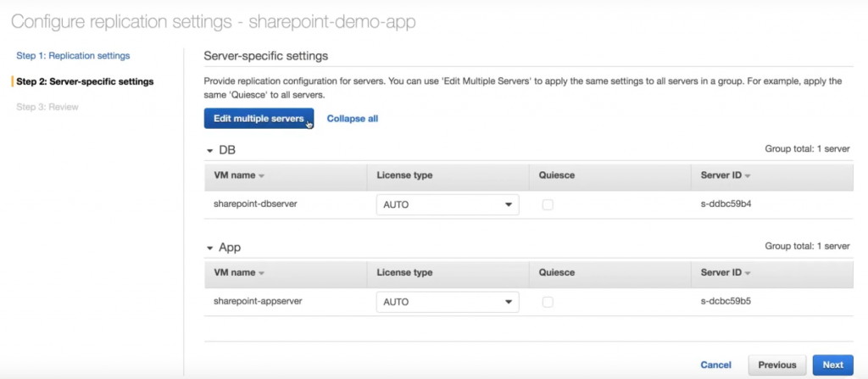This screenshot has height=379, width=868.
Task: Click the Collapse all link
Action: 353,119
